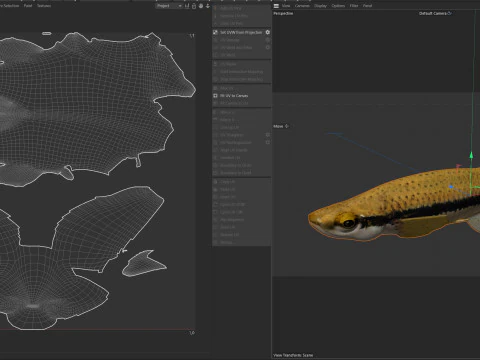Image resolution: width=480 pixels, height=360 pixels.
Task: Open the viewport Display menu
Action: click(x=320, y=6)
